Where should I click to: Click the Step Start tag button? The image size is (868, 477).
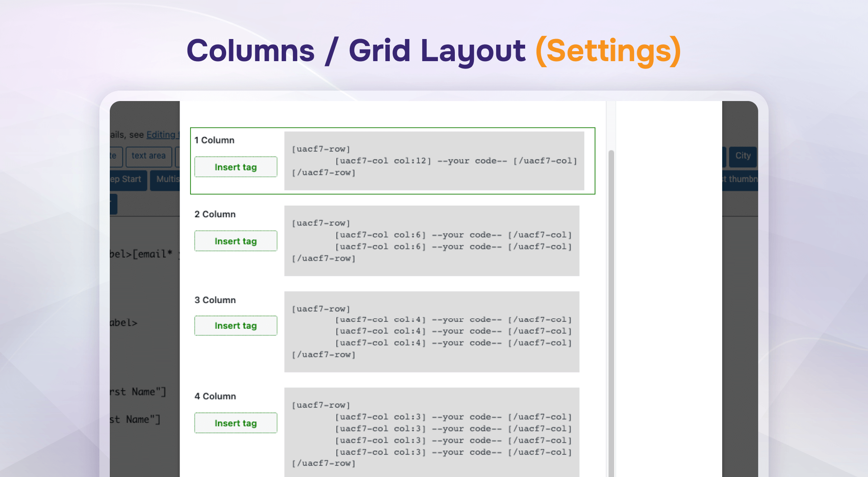tap(128, 180)
